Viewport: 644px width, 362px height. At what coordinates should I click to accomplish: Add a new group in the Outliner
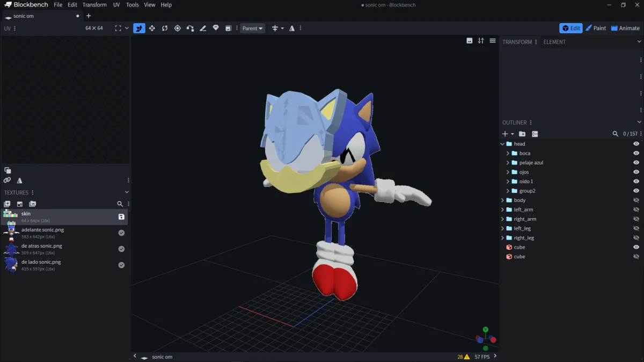(x=522, y=134)
